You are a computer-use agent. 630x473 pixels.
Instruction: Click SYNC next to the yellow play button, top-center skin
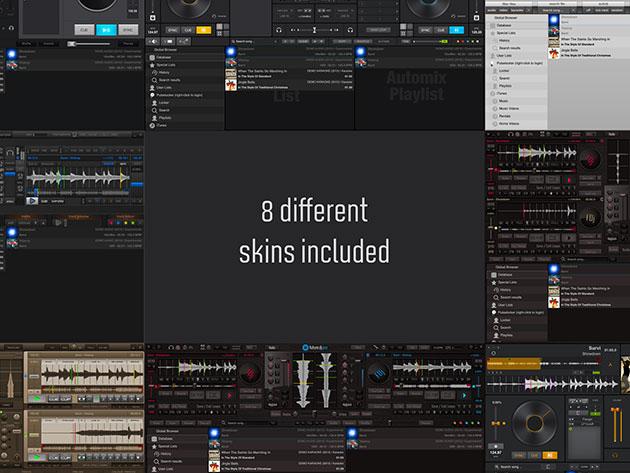pyautogui.click(x=172, y=30)
